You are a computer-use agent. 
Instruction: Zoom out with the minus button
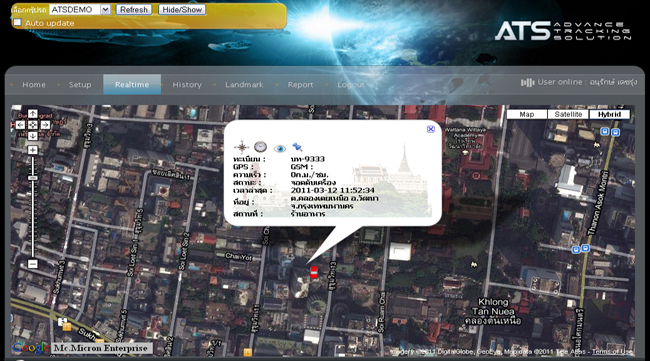click(x=33, y=264)
